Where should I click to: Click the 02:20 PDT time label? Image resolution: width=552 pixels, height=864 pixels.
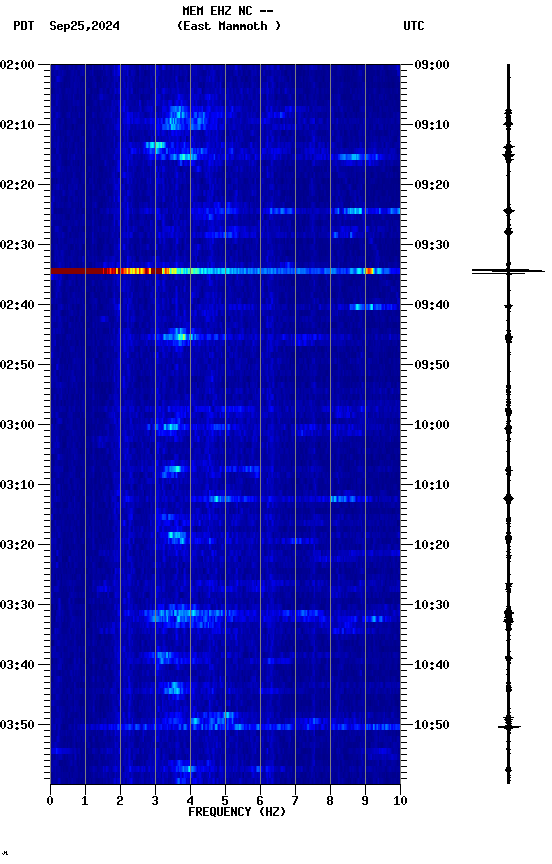17,185
